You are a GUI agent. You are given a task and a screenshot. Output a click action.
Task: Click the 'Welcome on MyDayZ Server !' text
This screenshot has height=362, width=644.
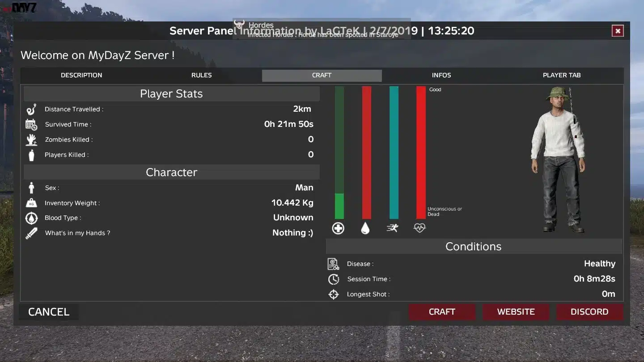[x=97, y=55]
